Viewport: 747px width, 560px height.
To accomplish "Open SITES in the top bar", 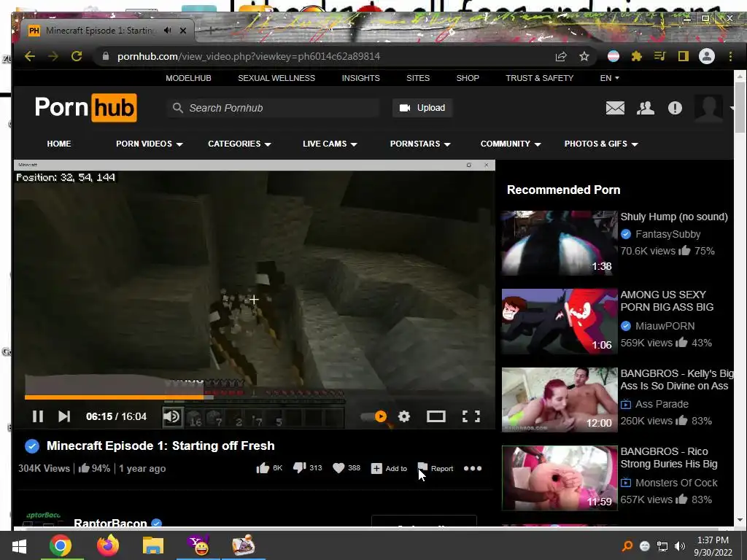I will 418,78.
